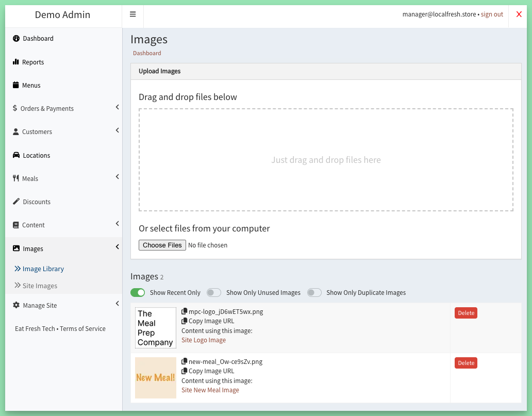The image size is (532, 416).
Task: Expand the Content submenu chevron
Action: point(118,224)
